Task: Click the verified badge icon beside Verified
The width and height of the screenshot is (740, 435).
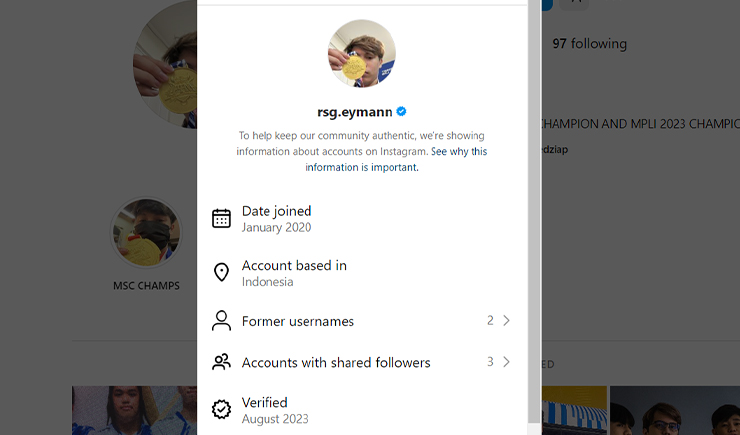Action: click(x=221, y=410)
